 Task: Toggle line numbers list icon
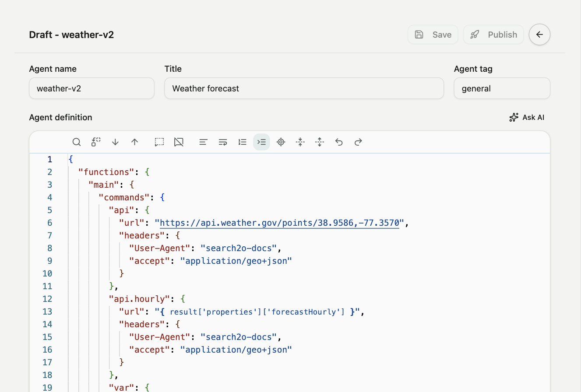242,142
